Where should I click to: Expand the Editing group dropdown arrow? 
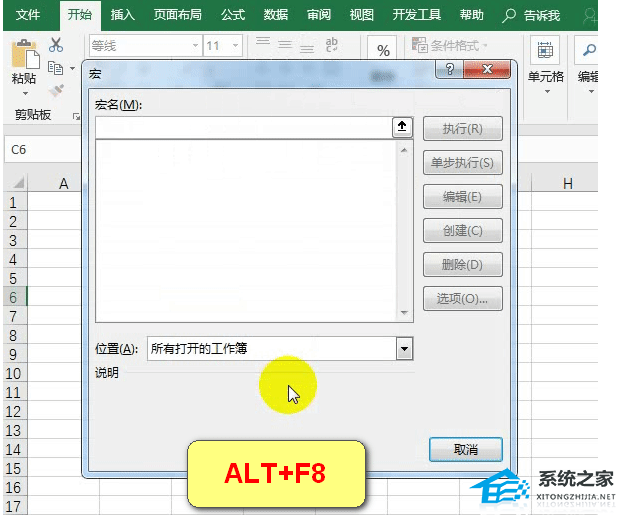(591, 92)
